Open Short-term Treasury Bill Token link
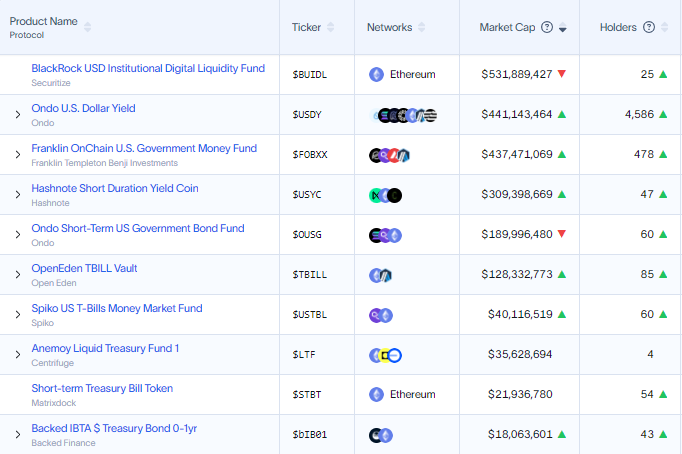This screenshot has width=682, height=454. tap(102, 388)
